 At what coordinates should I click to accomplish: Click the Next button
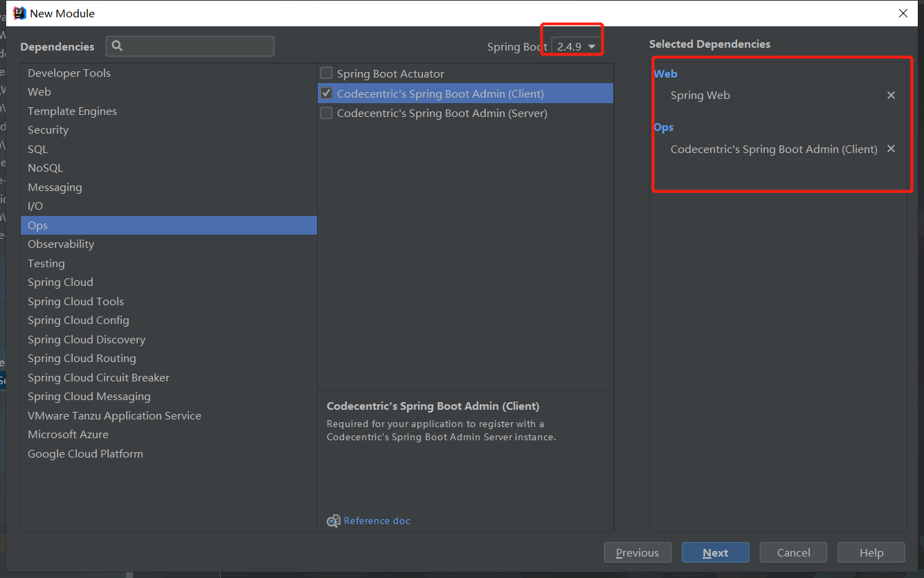pyautogui.click(x=715, y=552)
